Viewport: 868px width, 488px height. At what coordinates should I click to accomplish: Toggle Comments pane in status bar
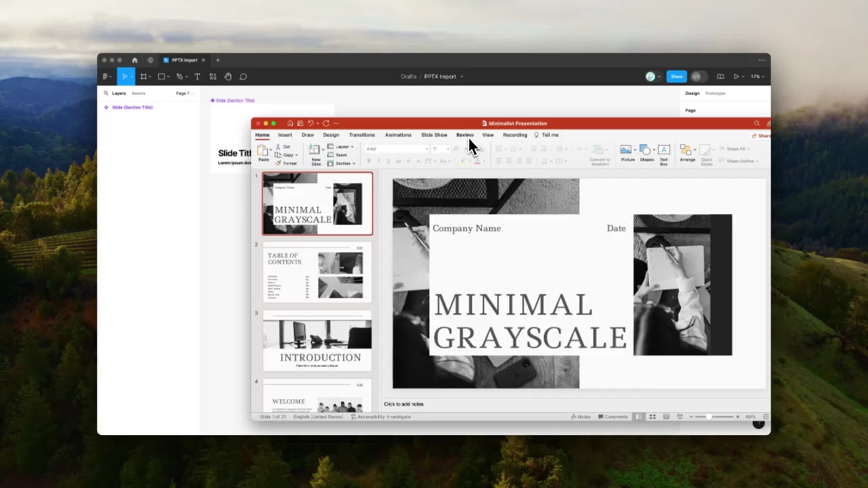click(612, 417)
